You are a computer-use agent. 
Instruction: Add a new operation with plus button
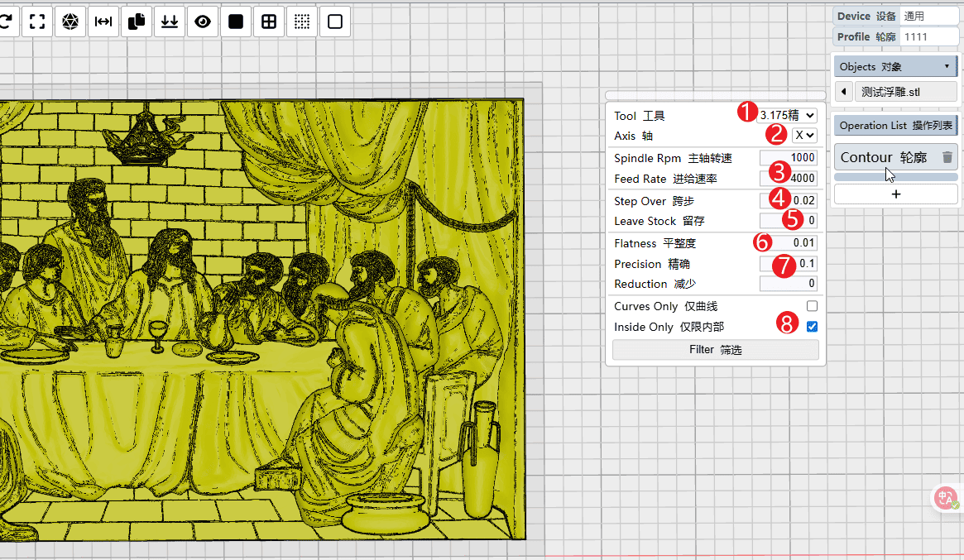pyautogui.click(x=895, y=194)
